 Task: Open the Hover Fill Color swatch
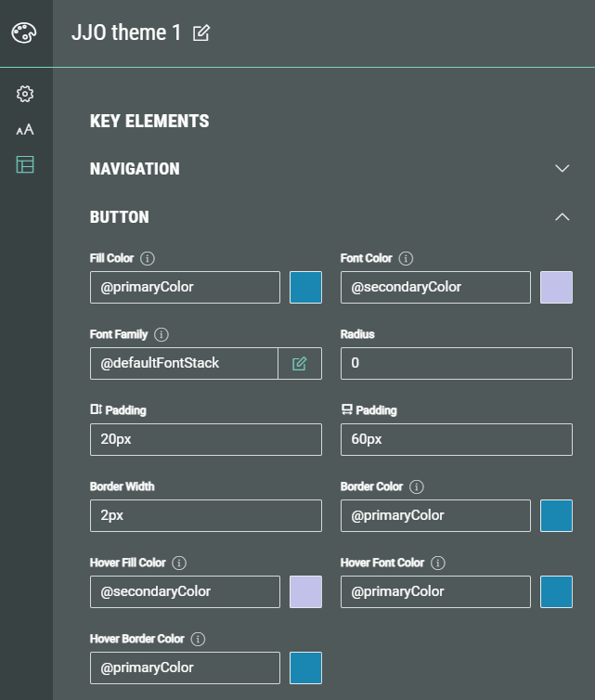(x=306, y=591)
